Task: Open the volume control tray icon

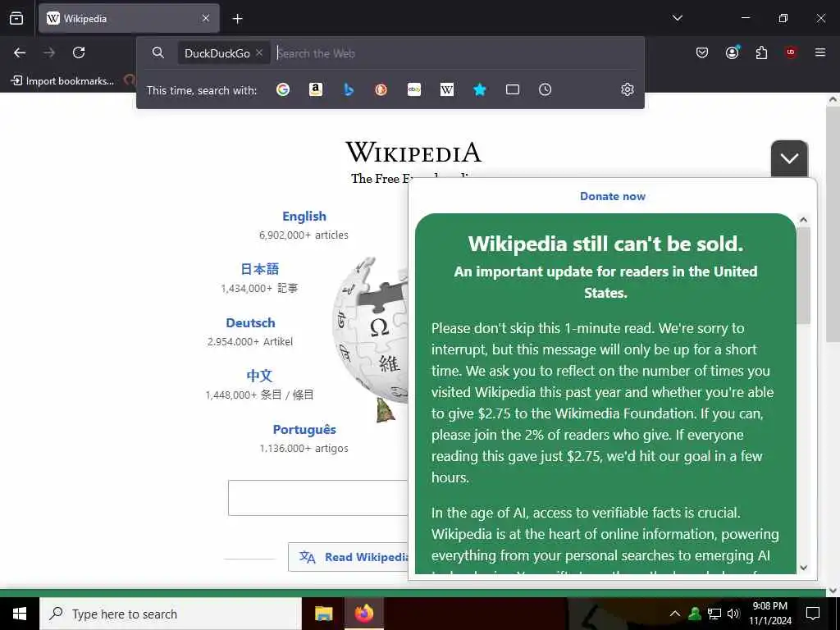Action: coord(733,614)
